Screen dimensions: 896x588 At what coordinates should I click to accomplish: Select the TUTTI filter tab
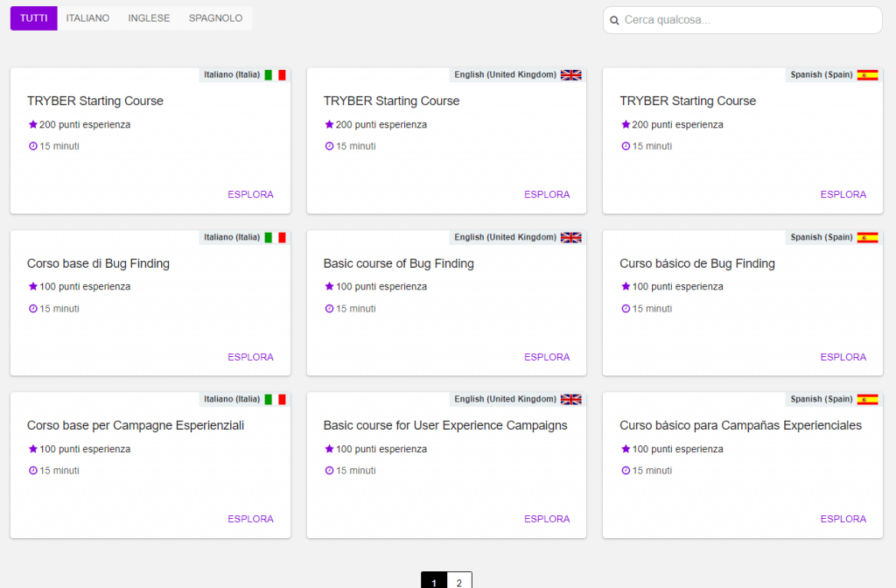click(34, 18)
